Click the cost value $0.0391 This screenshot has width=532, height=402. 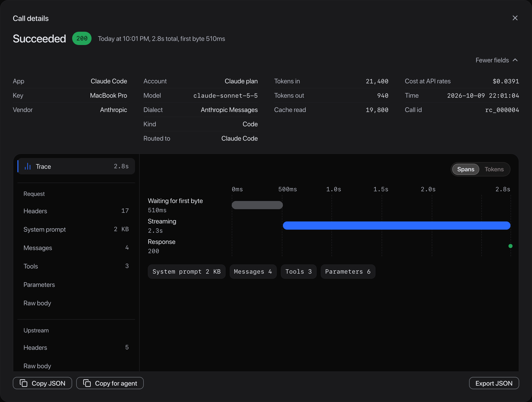click(506, 81)
